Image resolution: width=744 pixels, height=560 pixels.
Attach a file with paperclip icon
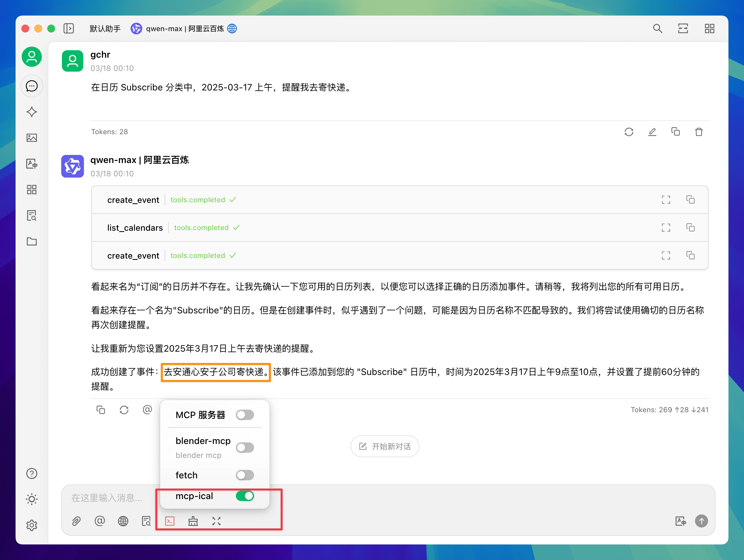(x=76, y=521)
